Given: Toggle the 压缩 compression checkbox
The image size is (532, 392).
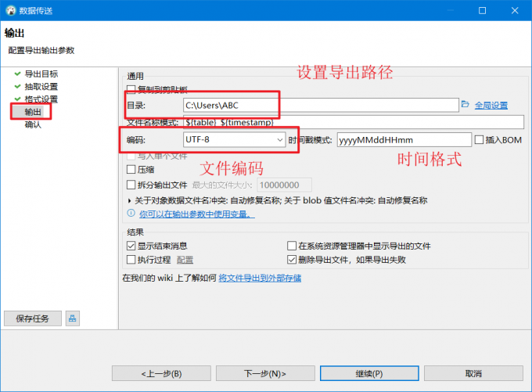Looking at the screenshot, I should (x=131, y=169).
